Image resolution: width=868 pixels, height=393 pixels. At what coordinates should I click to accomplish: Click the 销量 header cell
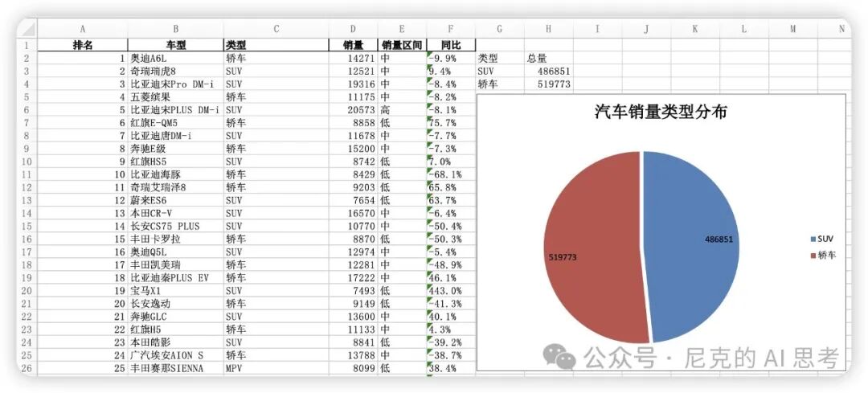coord(353,45)
